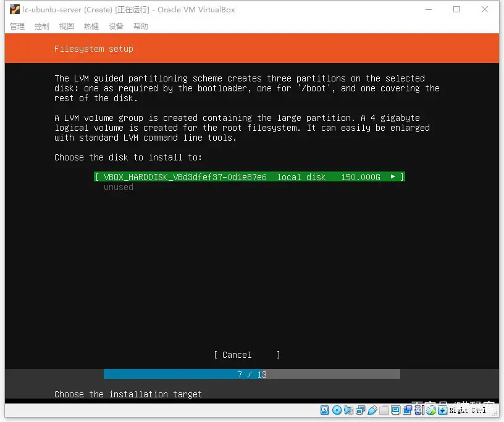The height and width of the screenshot is (422, 504).
Task: Click the hard disk activity status icon
Action: coord(325,410)
